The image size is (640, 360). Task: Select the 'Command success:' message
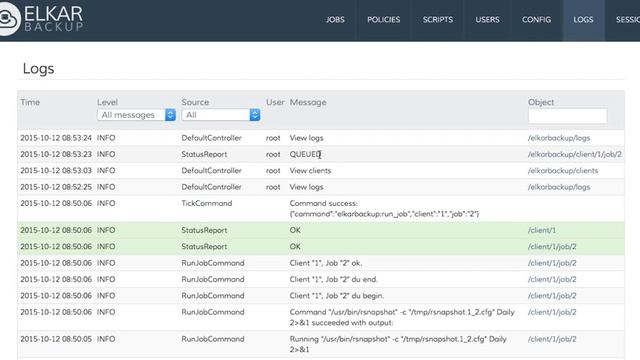coord(323,203)
